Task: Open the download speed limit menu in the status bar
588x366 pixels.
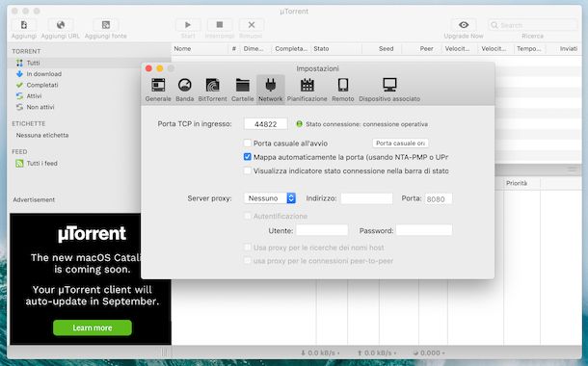Action: (x=320, y=353)
